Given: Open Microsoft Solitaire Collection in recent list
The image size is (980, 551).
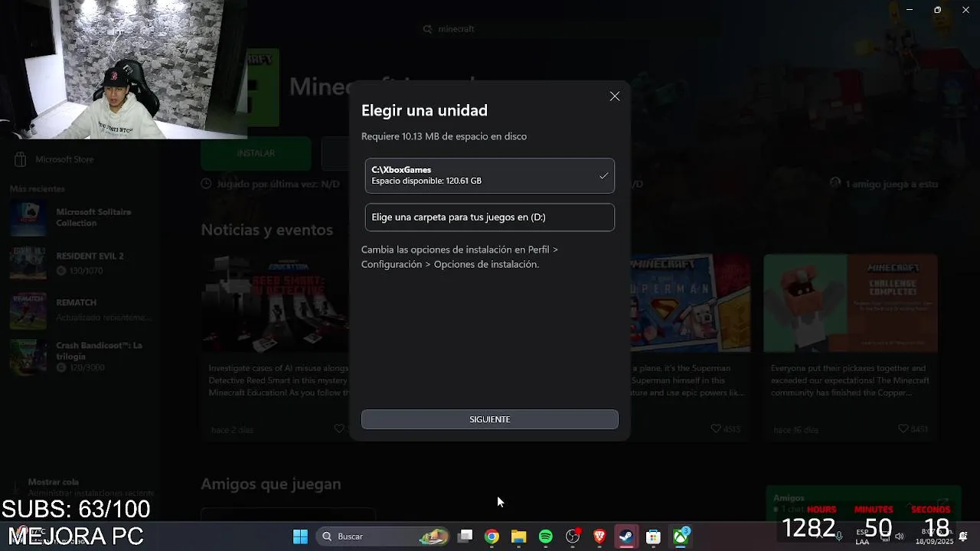Looking at the screenshot, I should point(80,217).
